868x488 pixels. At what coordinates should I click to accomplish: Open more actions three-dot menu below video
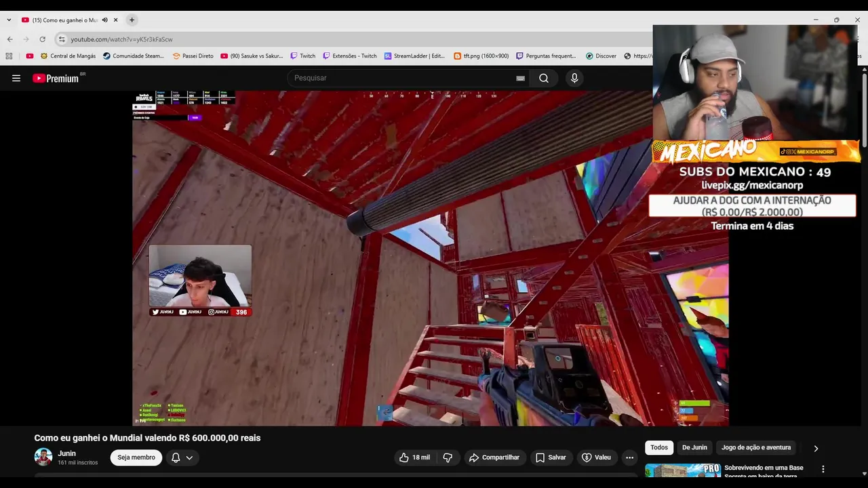(629, 457)
